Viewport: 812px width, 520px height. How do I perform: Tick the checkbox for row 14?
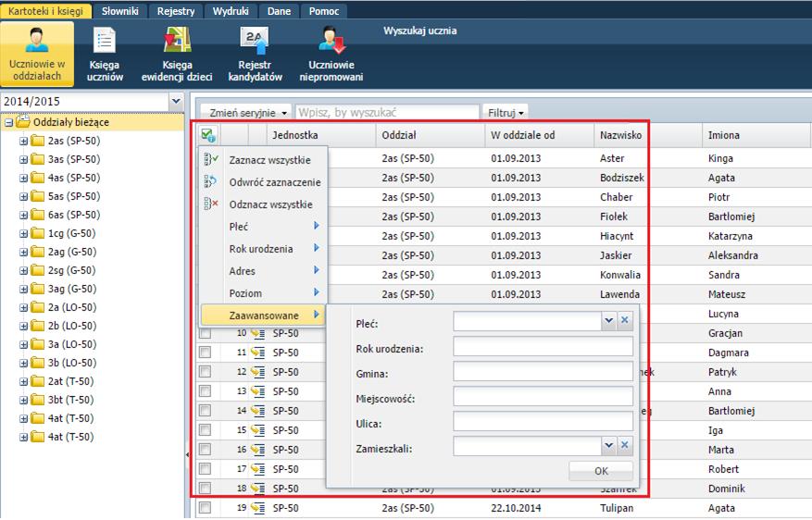pos(205,411)
